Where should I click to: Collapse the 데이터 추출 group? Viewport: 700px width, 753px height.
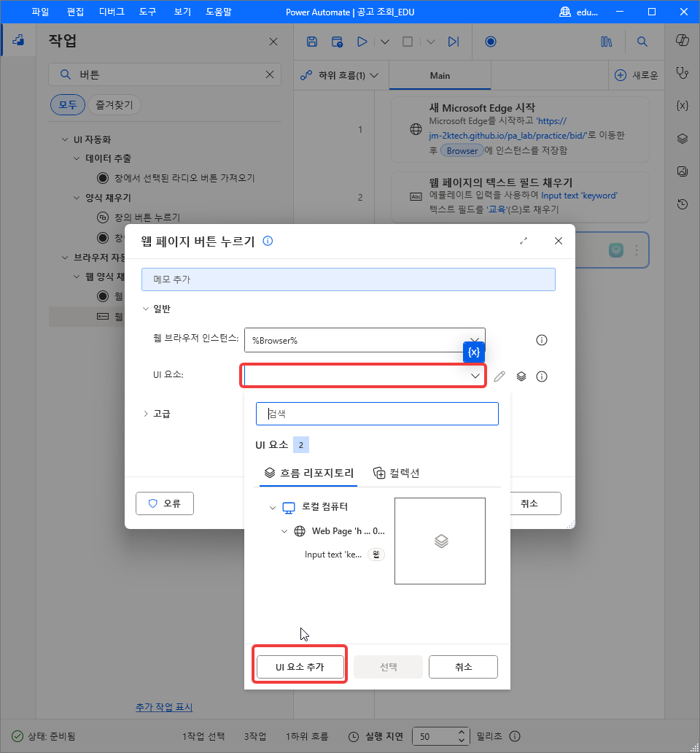tap(77, 158)
